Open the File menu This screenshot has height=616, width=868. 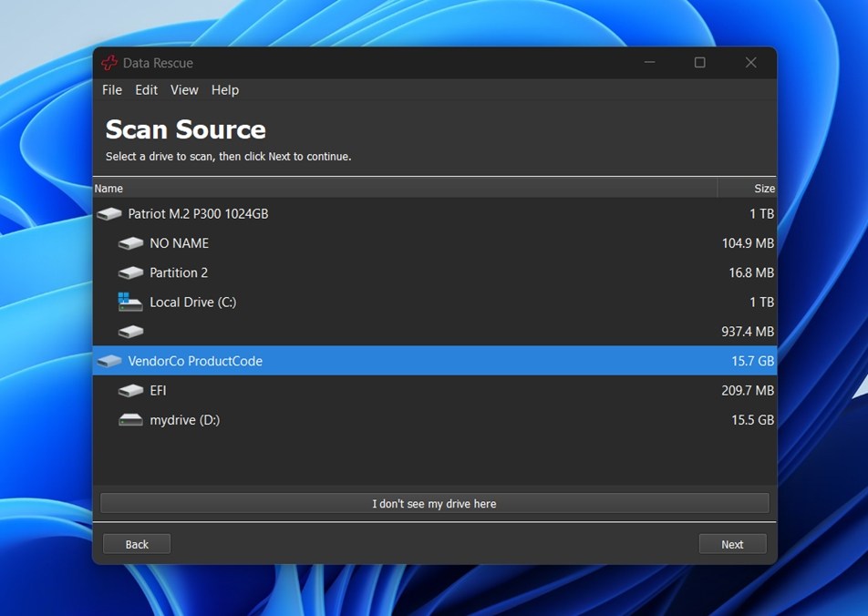[112, 90]
